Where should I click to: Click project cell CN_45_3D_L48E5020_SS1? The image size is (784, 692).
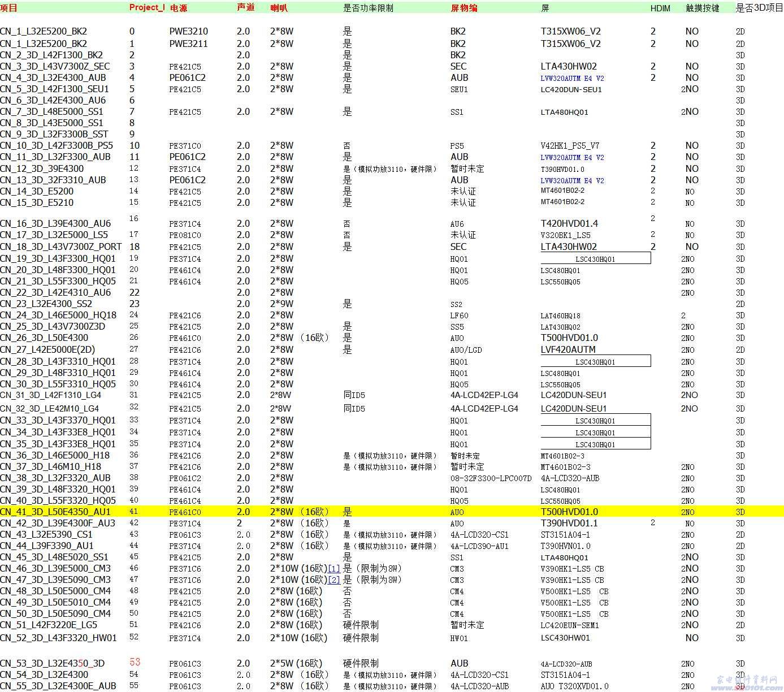tap(54, 557)
